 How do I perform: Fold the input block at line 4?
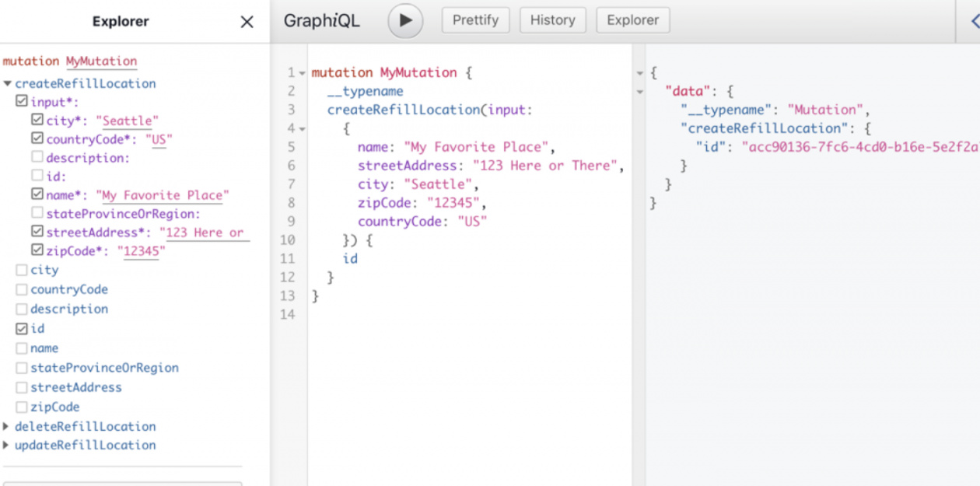302,129
